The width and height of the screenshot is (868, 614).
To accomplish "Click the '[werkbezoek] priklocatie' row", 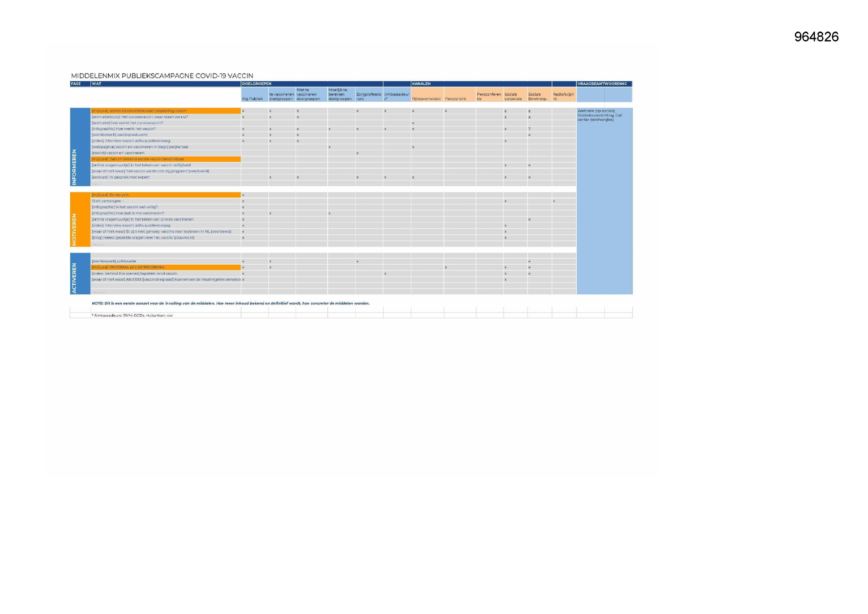I will point(166,261).
